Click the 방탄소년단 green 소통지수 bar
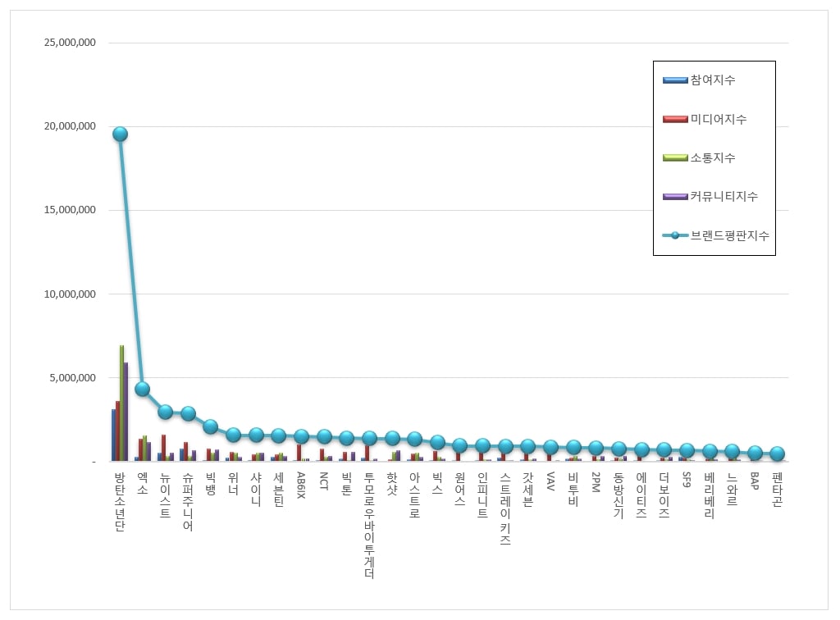 (121, 403)
